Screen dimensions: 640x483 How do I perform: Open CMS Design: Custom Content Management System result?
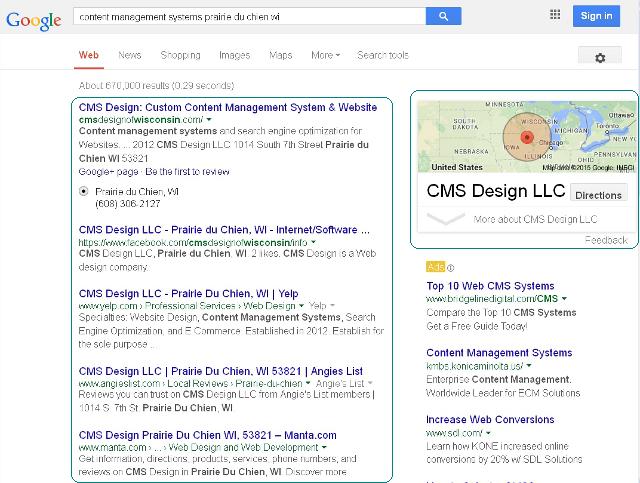(x=228, y=107)
